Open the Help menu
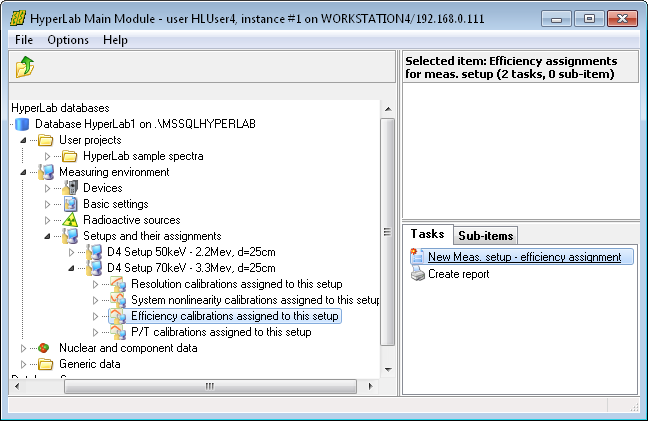Viewport: 648px width, 421px height. pos(115,40)
